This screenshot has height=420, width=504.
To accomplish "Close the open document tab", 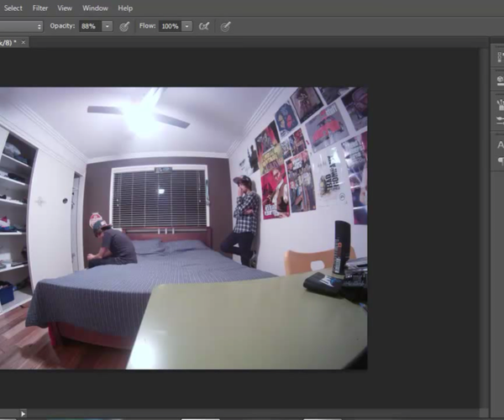I will click(24, 42).
